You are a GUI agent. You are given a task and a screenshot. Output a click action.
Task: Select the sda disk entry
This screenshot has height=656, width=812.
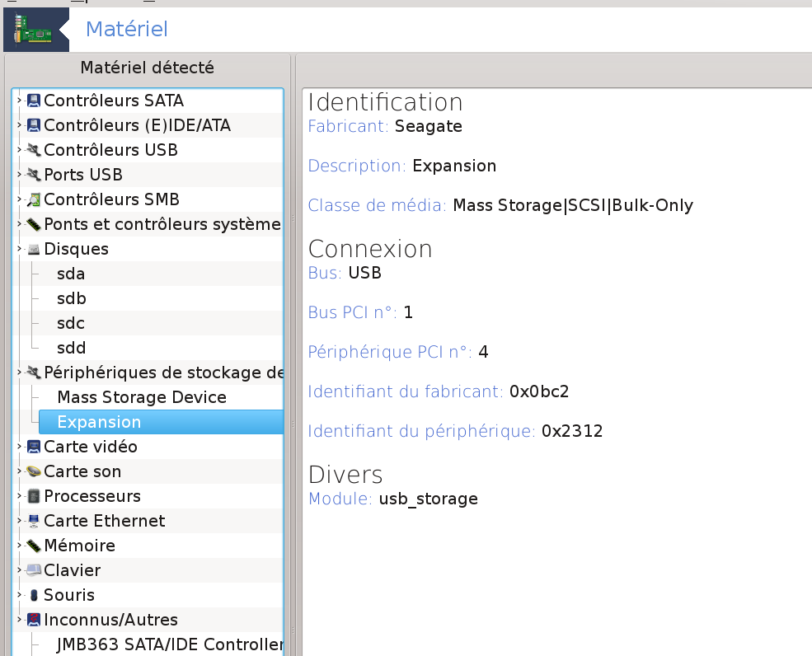pyautogui.click(x=71, y=274)
